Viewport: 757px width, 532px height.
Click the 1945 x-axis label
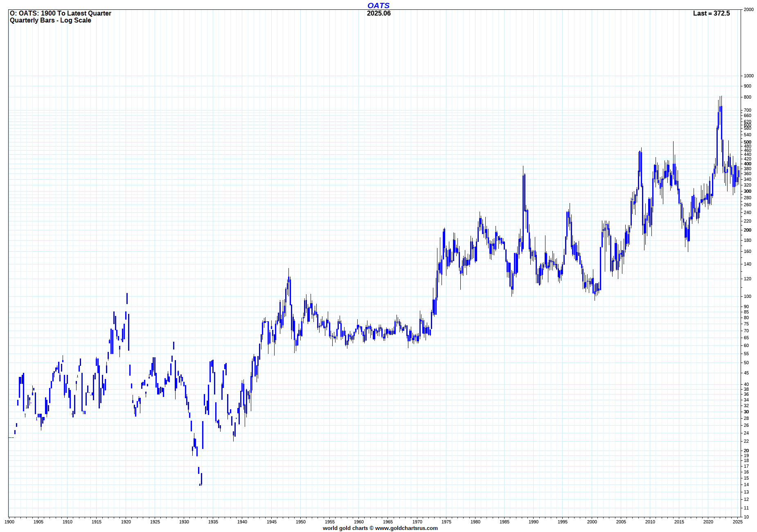[x=272, y=522]
